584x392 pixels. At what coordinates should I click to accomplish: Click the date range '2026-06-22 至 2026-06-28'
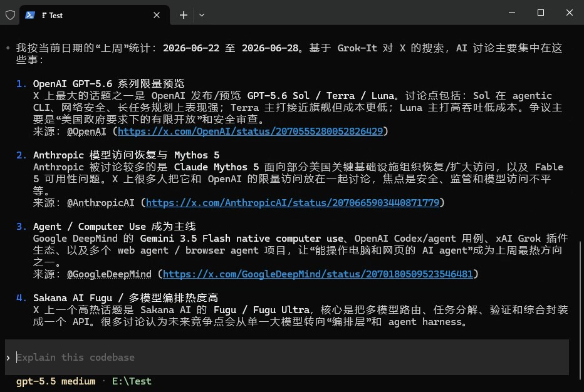(231, 48)
